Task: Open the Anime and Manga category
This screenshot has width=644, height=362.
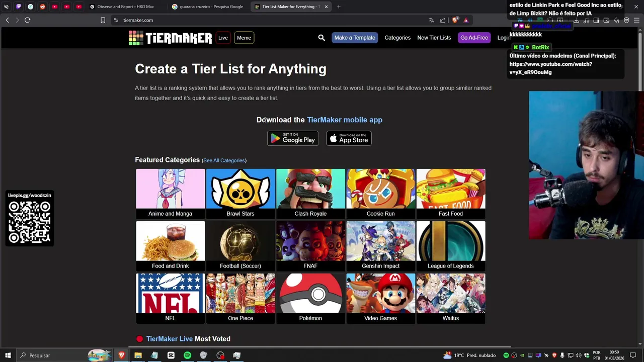Action: click(170, 194)
